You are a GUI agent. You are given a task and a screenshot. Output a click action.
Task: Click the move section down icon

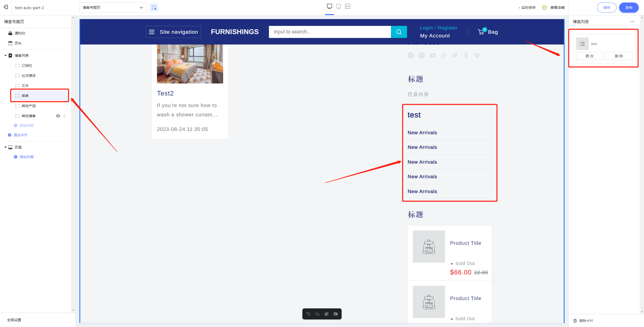pyautogui.click(x=317, y=314)
